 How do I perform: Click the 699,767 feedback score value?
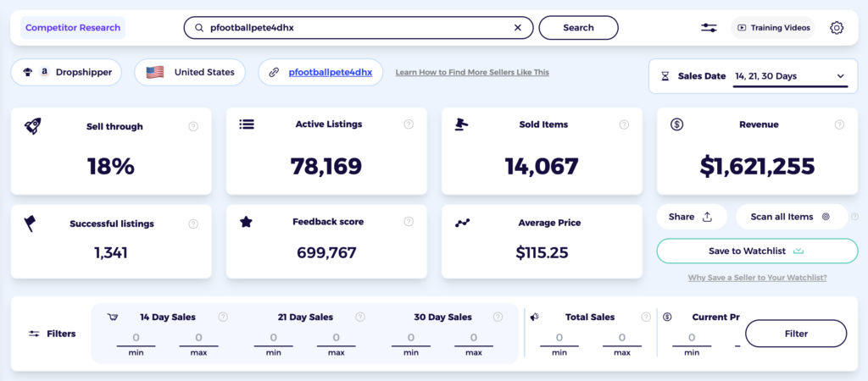326,252
